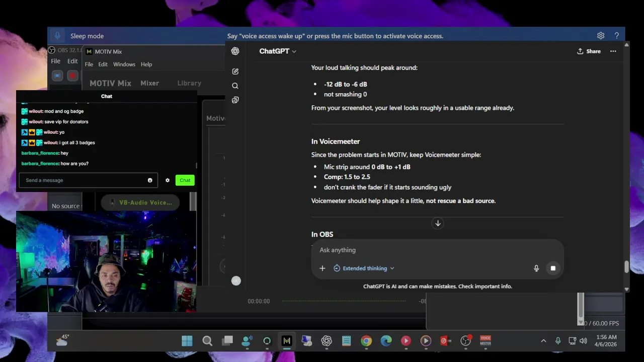Image resolution: width=644 pixels, height=362 pixels.
Task: Jump to bottom with the down-arrow button
Action: pos(438,223)
